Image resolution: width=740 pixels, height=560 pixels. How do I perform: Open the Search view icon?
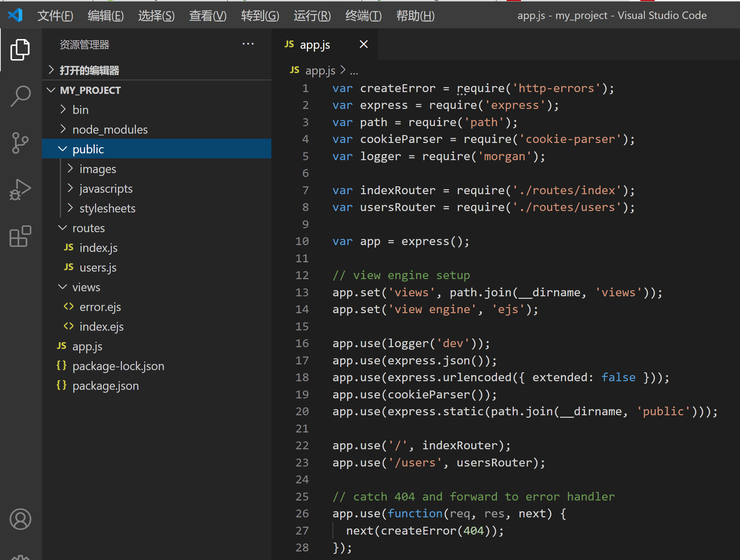pos(20,96)
